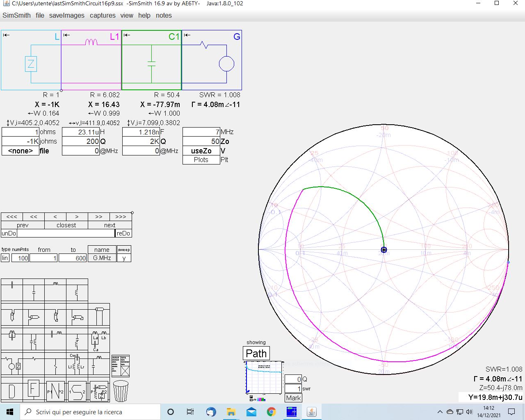Click the SWR plot thumbnail

point(264,378)
